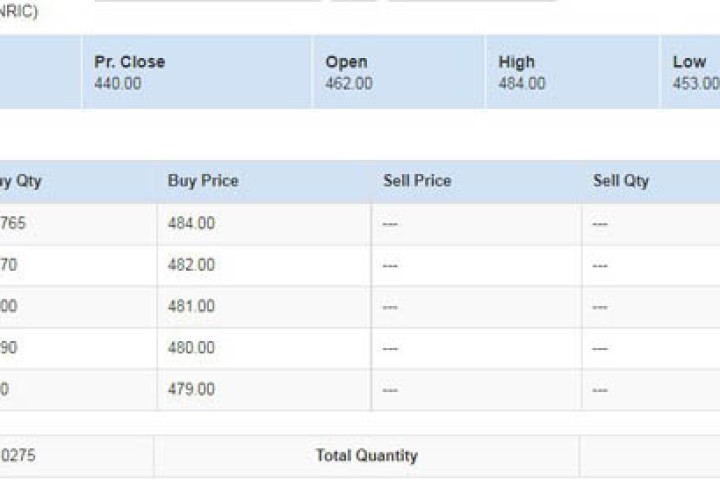Screen dimensions: 720x480
Task: Click the Buy Price column header
Action: pyautogui.click(x=203, y=181)
